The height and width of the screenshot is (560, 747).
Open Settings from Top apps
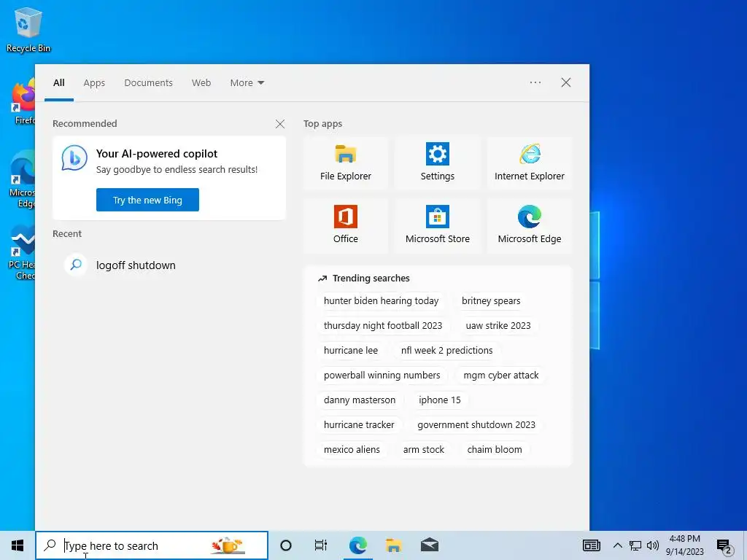pos(438,163)
